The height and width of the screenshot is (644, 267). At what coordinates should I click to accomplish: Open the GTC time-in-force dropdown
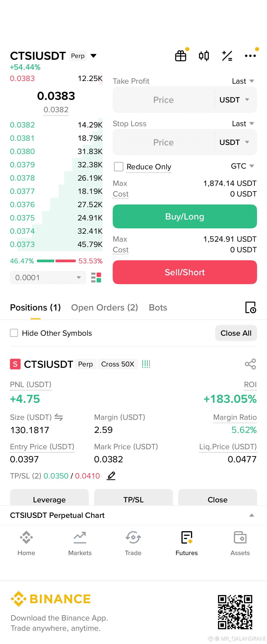pos(242,166)
